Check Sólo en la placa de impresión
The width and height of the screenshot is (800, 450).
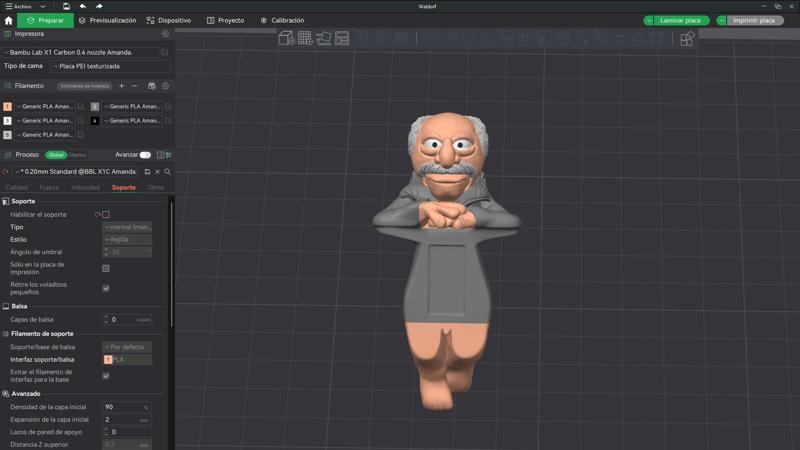106,268
